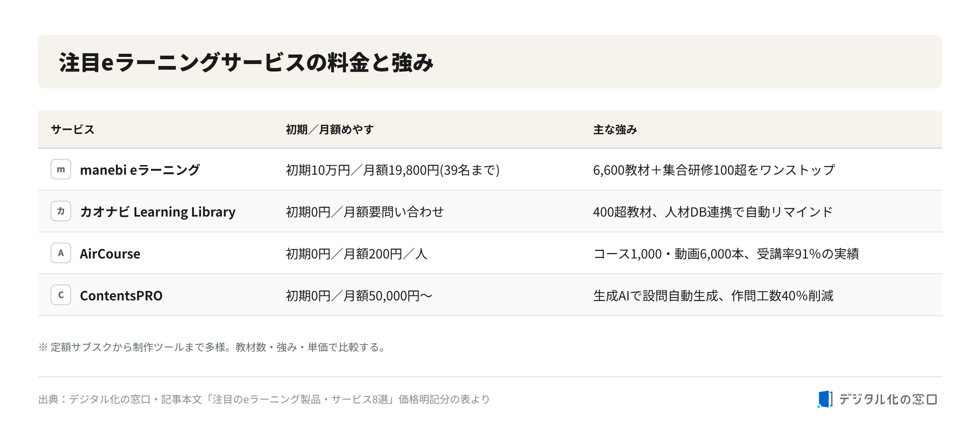The height and width of the screenshot is (445, 980).
Task: Select the カオナビ Learning Library service name
Action: tap(158, 212)
